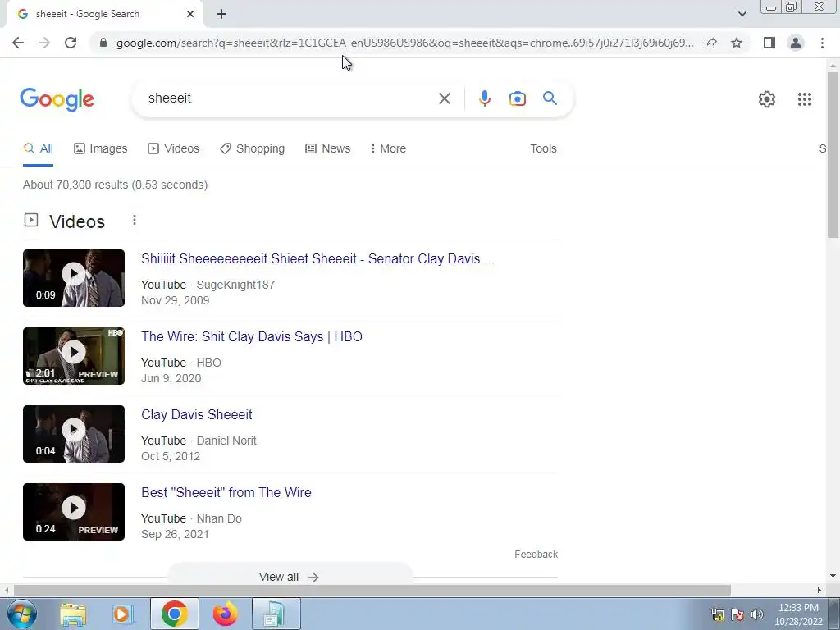Play the 0:04 Clay Davis Sheeeit thumbnail
Viewport: 840px width, 630px height.
tap(74, 434)
